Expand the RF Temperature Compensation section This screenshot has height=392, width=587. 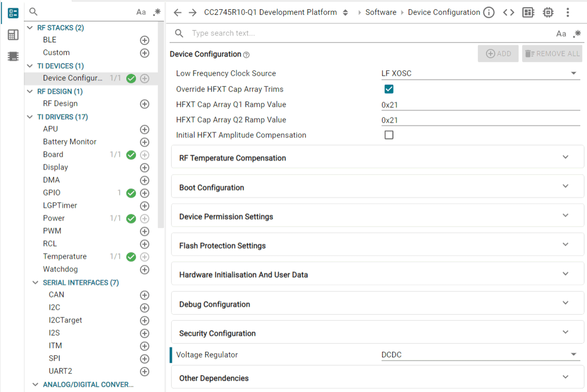[x=377, y=157]
